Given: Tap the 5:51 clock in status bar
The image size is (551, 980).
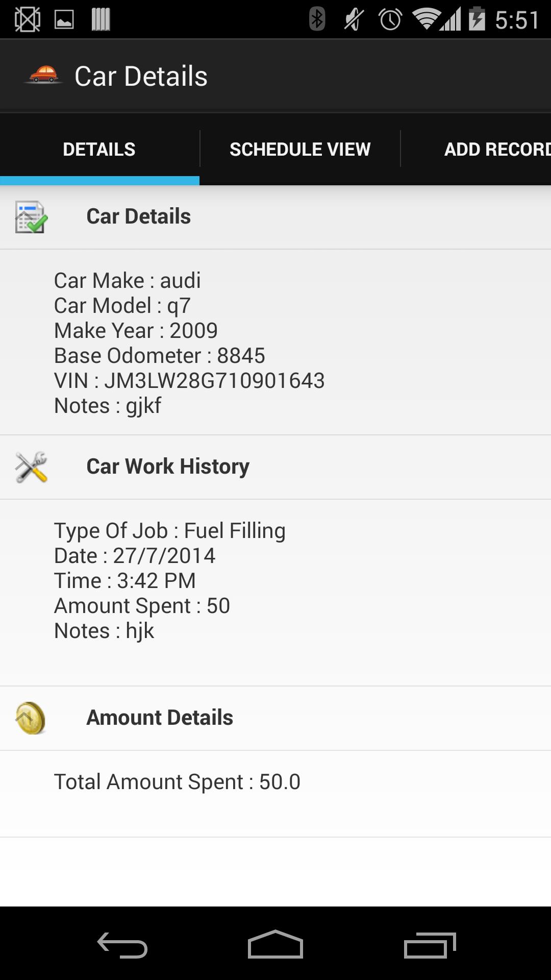Looking at the screenshot, I should (x=517, y=20).
